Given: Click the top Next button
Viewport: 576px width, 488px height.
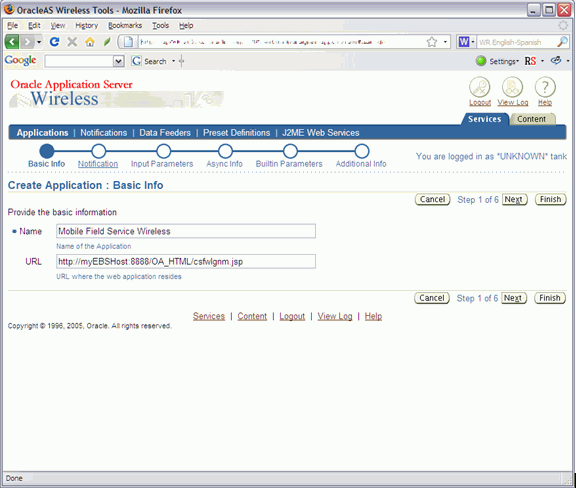Looking at the screenshot, I should pos(514,200).
